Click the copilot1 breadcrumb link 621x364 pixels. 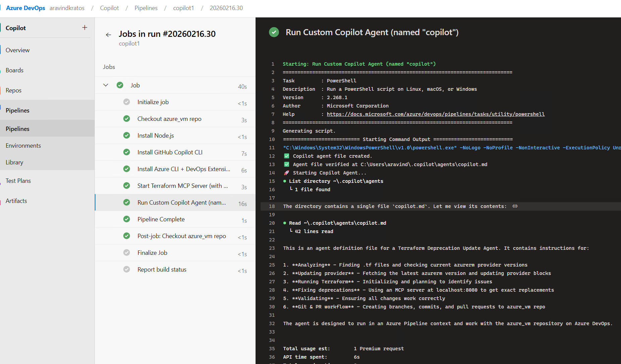pyautogui.click(x=183, y=8)
